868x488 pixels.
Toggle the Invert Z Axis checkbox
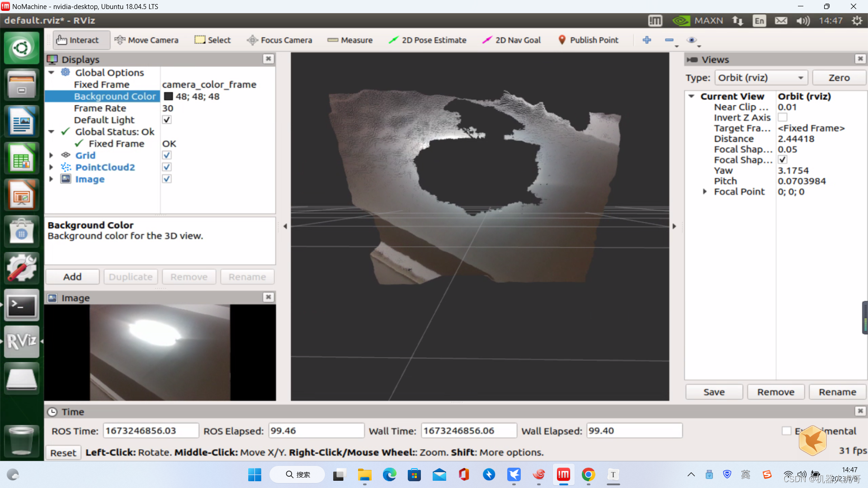tap(783, 117)
